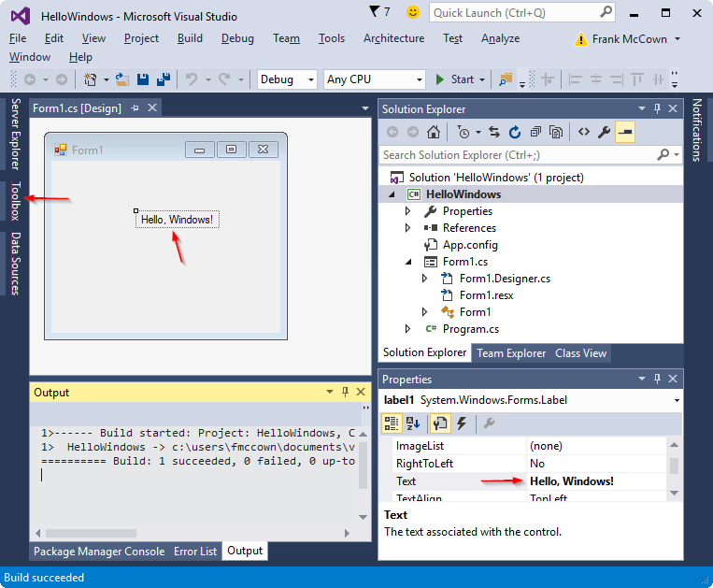Viewport: 713px width, 588px height.
Task: Click Sync with Active Document icon
Action: point(494,133)
